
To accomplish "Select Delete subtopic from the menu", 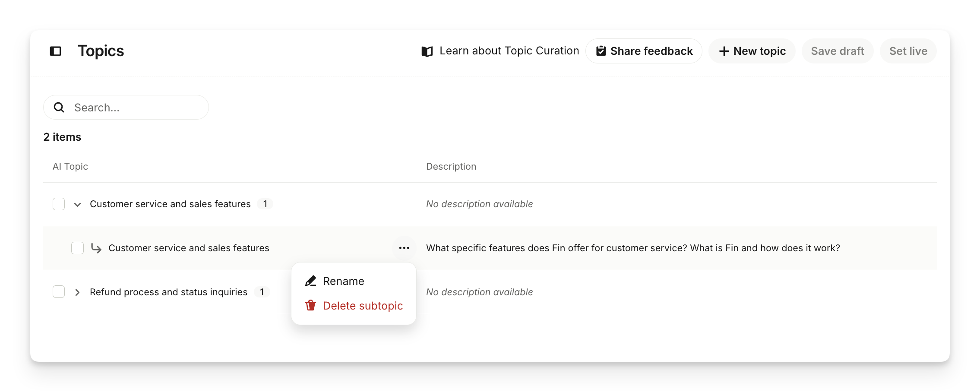I will [x=363, y=306].
